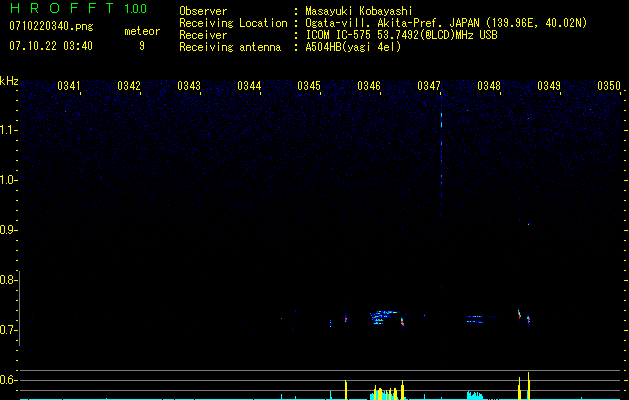The width and height of the screenshot is (629, 400).
Task: Click the 0346 time marker
Action: pos(369,86)
